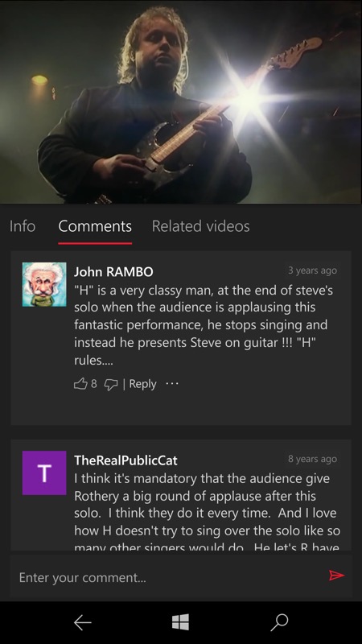Expand TheRealPublicCat's truncated comment text
The width and height of the screenshot is (362, 644).
coord(207,513)
